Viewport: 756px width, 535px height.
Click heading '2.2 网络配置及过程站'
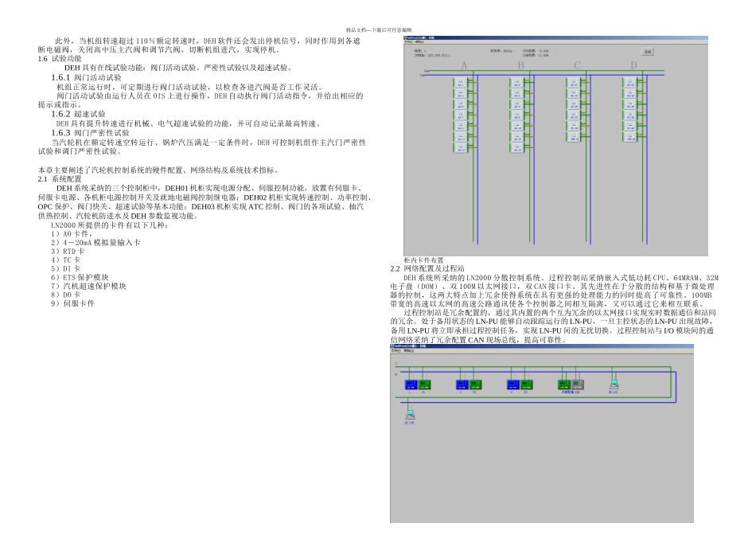[427, 269]
